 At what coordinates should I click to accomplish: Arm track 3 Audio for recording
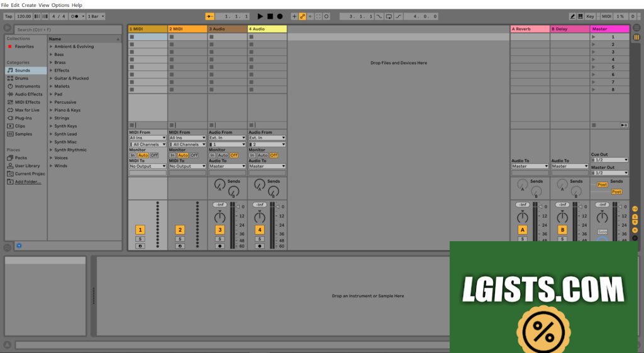219,246
